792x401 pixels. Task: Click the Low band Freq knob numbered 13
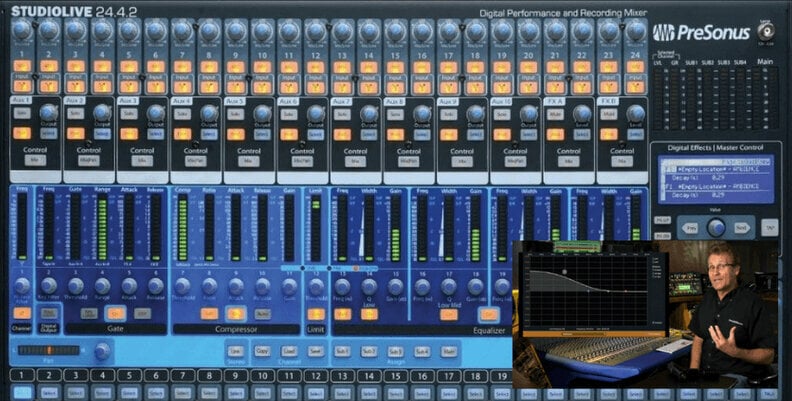[342, 286]
